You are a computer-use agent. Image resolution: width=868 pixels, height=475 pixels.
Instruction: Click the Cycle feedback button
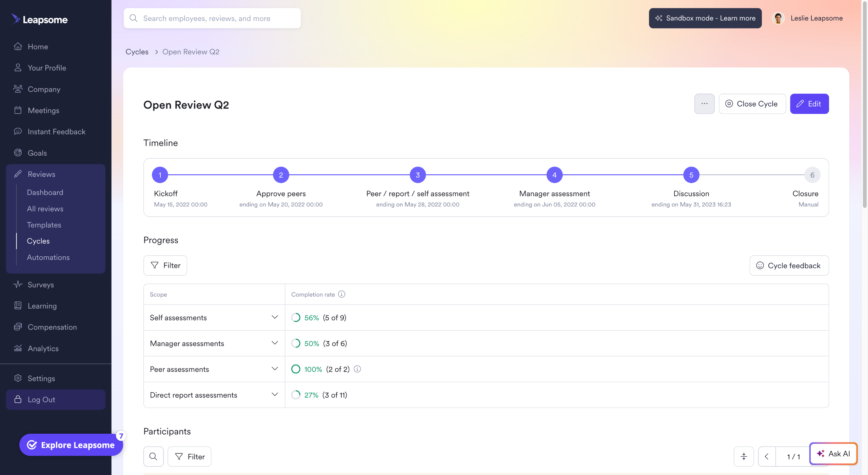(789, 265)
